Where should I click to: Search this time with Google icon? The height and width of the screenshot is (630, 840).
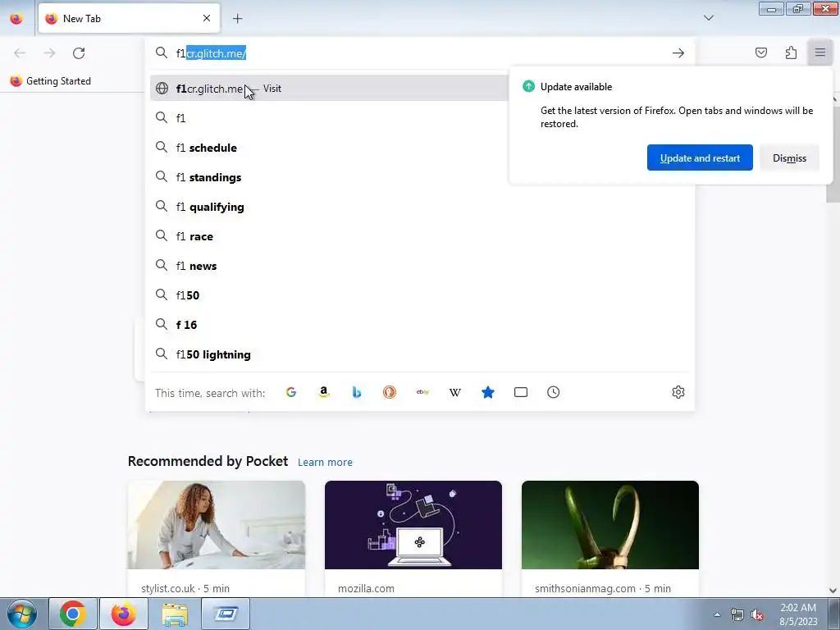point(291,392)
